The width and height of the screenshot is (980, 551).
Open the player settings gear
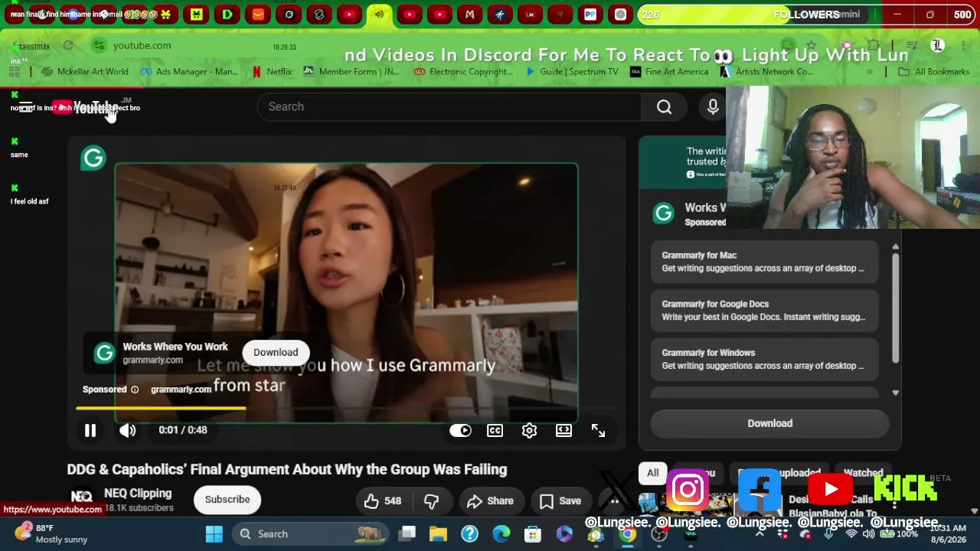pyautogui.click(x=529, y=430)
